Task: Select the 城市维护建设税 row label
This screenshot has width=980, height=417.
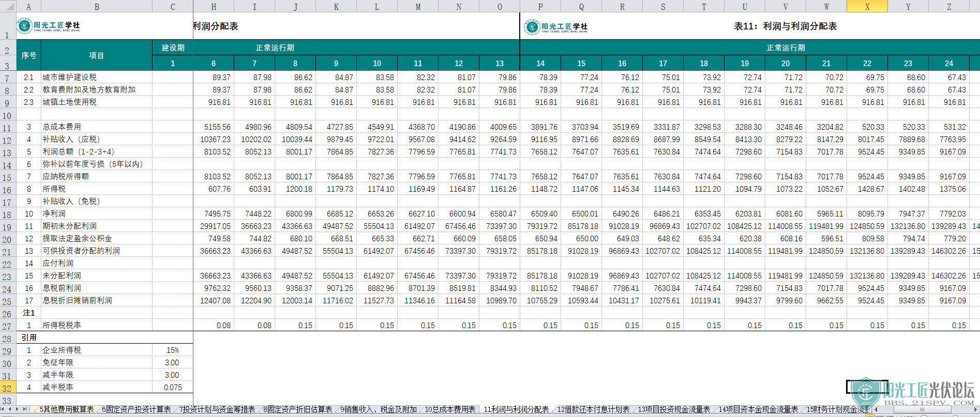Action: pyautogui.click(x=97, y=78)
